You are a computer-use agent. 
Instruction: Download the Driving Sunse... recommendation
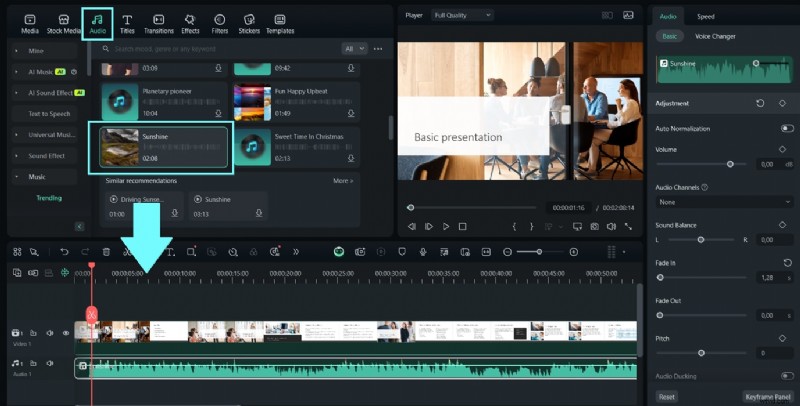174,213
